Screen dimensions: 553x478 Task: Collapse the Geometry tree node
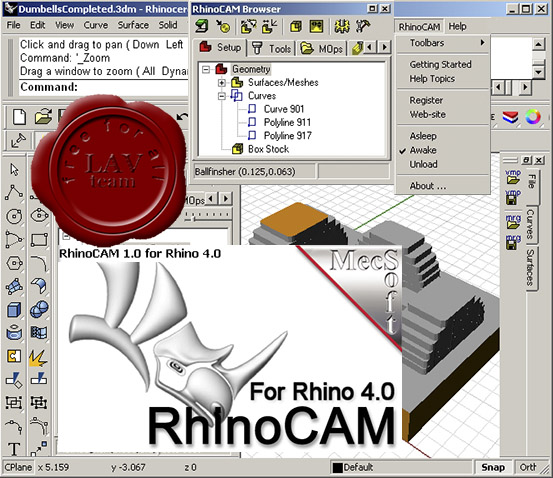point(206,69)
